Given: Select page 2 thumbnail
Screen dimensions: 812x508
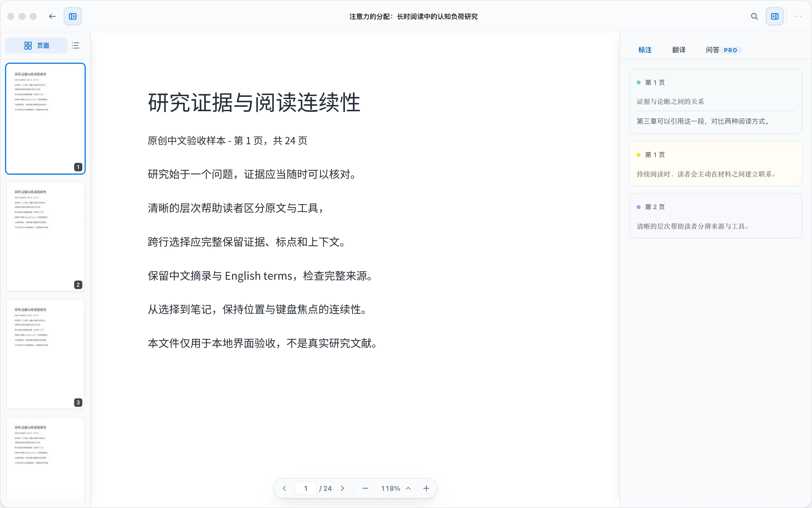Looking at the screenshot, I should point(45,236).
